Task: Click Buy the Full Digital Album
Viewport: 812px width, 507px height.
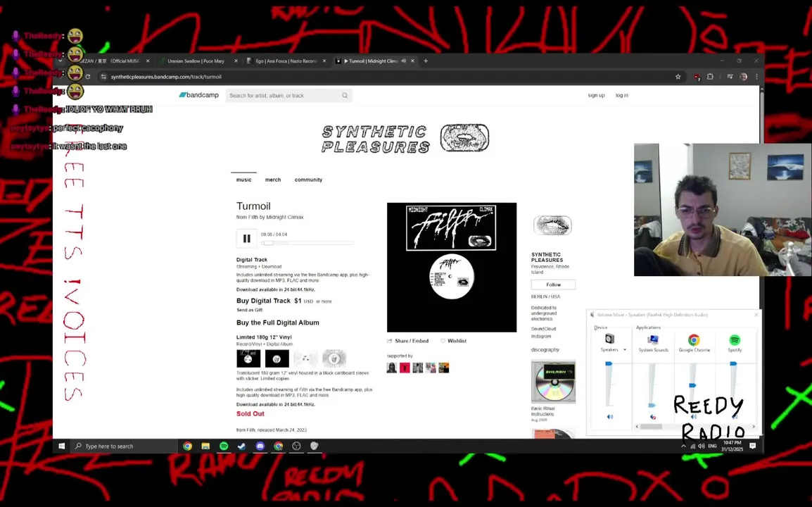Action: tap(277, 323)
